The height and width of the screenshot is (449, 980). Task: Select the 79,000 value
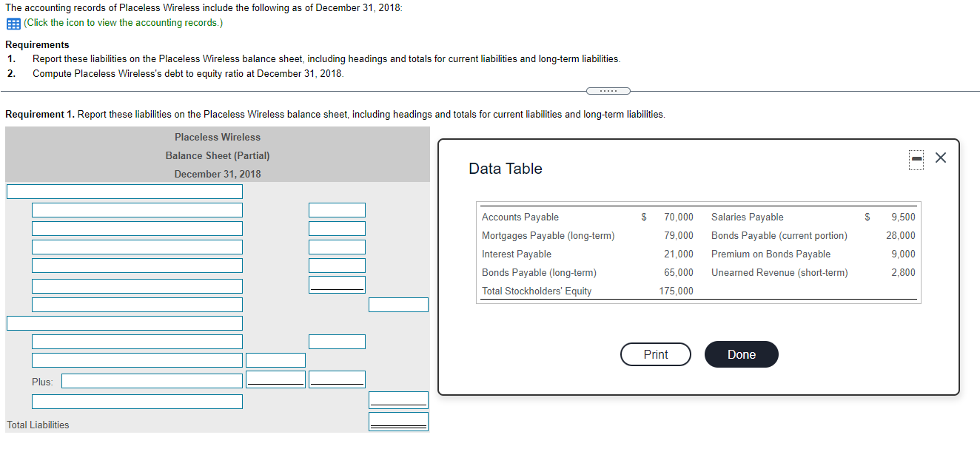coord(679,235)
